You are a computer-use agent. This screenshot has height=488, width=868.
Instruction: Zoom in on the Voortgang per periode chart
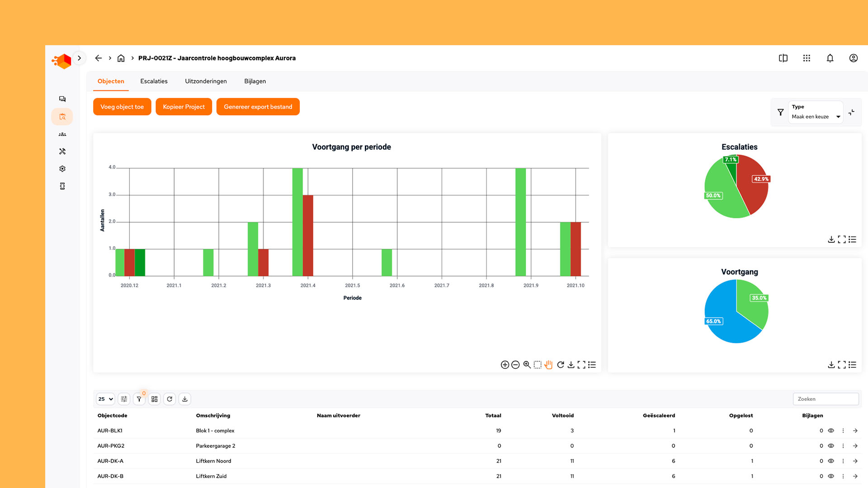505,365
